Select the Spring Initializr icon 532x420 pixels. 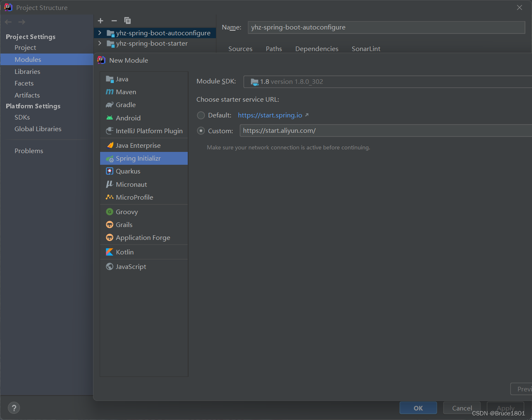pyautogui.click(x=110, y=159)
